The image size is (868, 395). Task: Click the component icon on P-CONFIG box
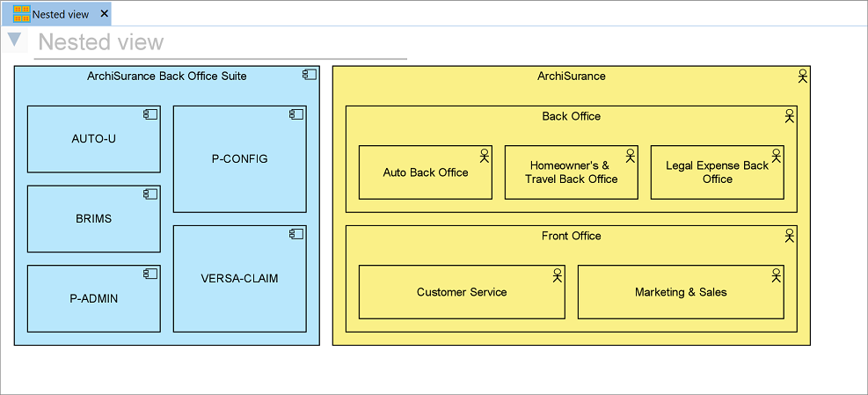[296, 114]
